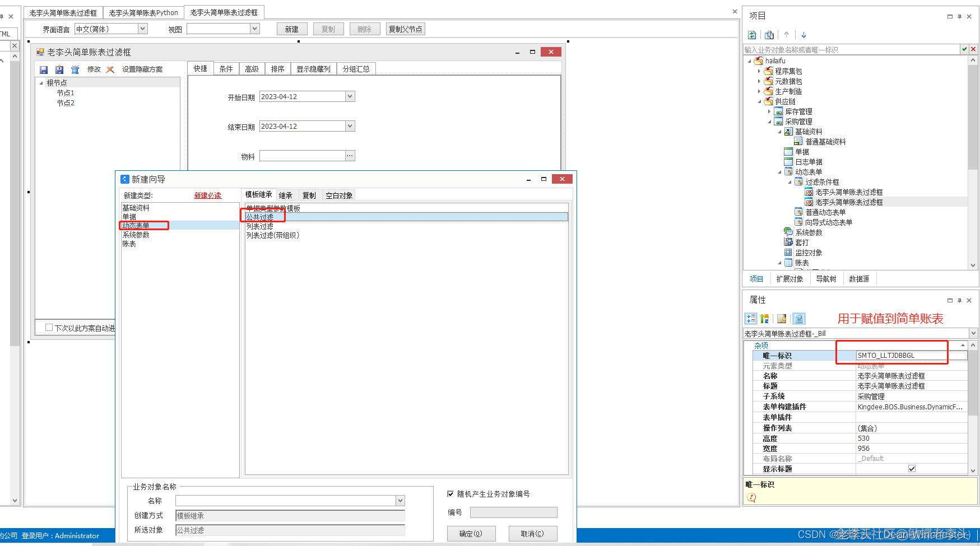Image resolution: width=980 pixels, height=546 pixels.
Task: Select 节点2 in scheme tree
Action: [65, 103]
